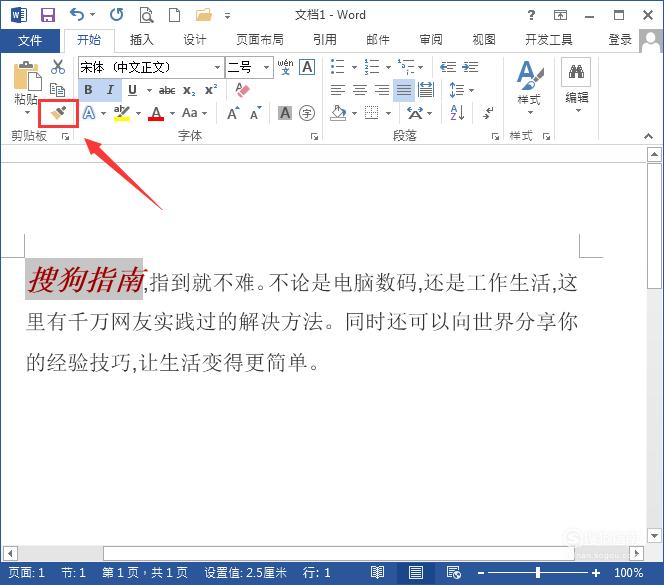Click 登录 to sign in

(620, 40)
